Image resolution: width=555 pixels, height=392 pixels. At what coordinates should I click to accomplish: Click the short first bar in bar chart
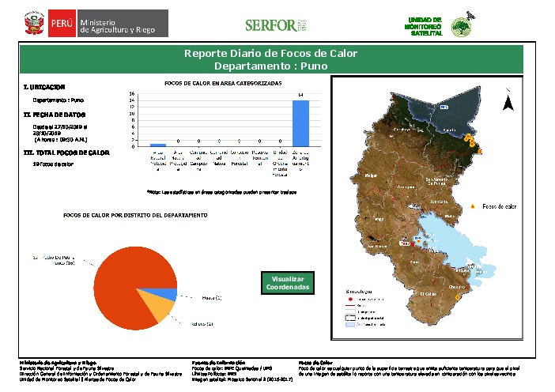click(x=158, y=145)
